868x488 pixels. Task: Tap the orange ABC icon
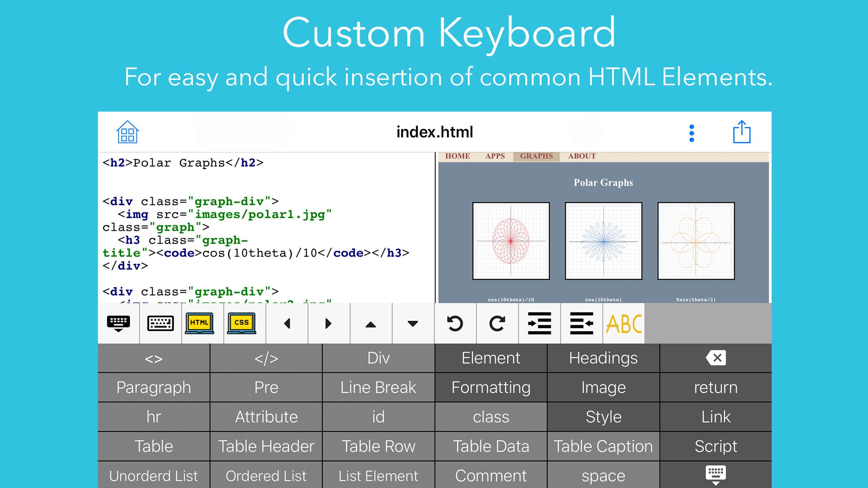pos(623,324)
